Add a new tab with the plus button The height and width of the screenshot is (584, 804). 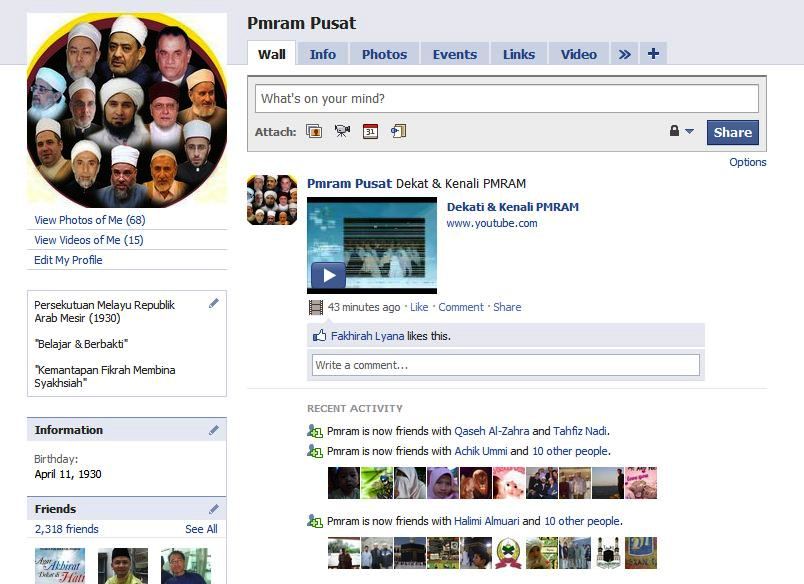coord(653,53)
